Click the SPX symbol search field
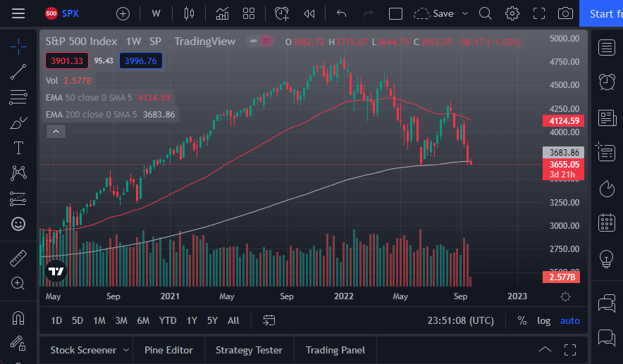 (70, 13)
